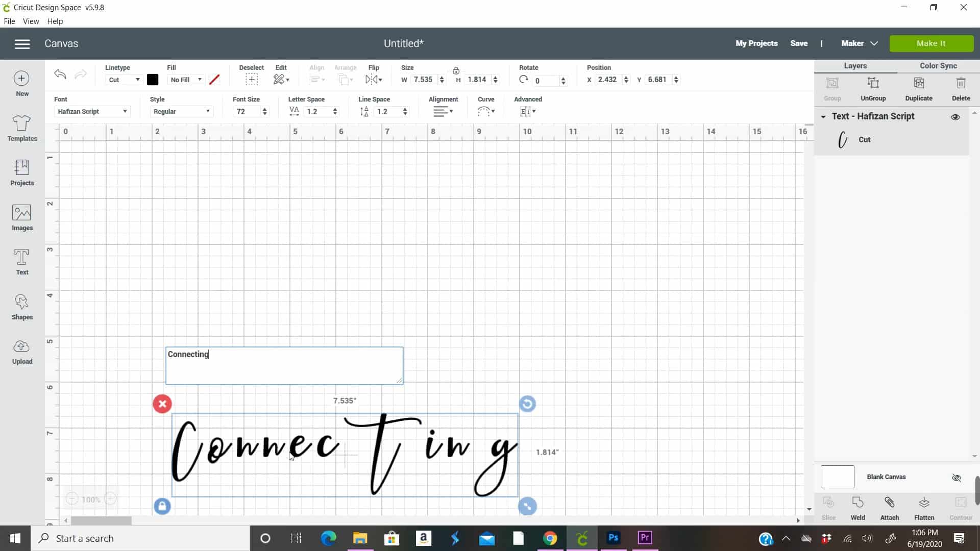Image resolution: width=980 pixels, height=551 pixels.
Task: Increase Line Space stepper
Action: point(405,109)
